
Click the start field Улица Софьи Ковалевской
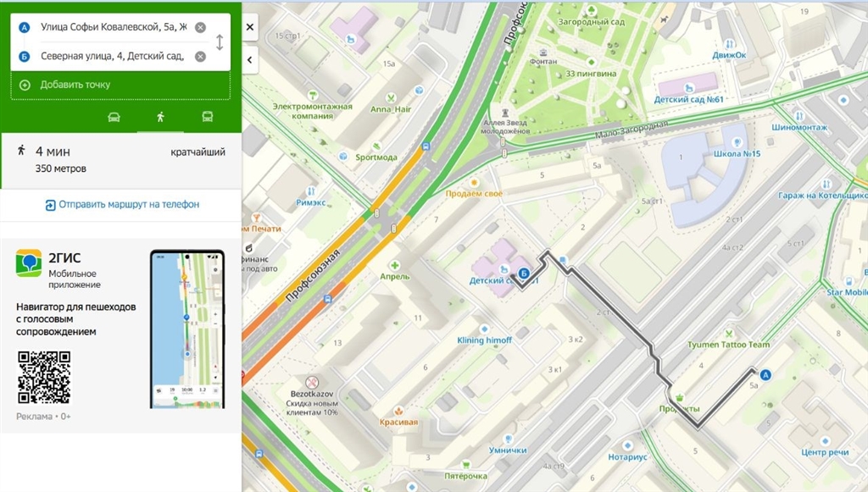tap(100, 27)
